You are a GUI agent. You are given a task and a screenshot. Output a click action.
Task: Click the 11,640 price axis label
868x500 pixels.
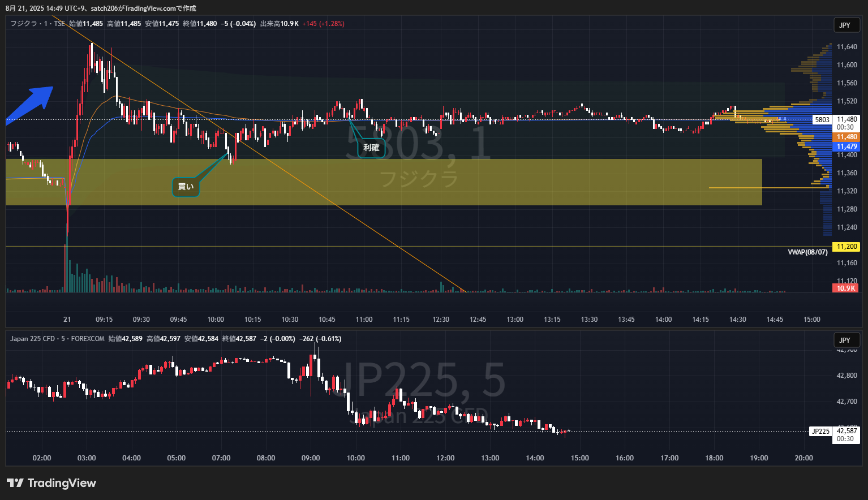click(x=847, y=47)
